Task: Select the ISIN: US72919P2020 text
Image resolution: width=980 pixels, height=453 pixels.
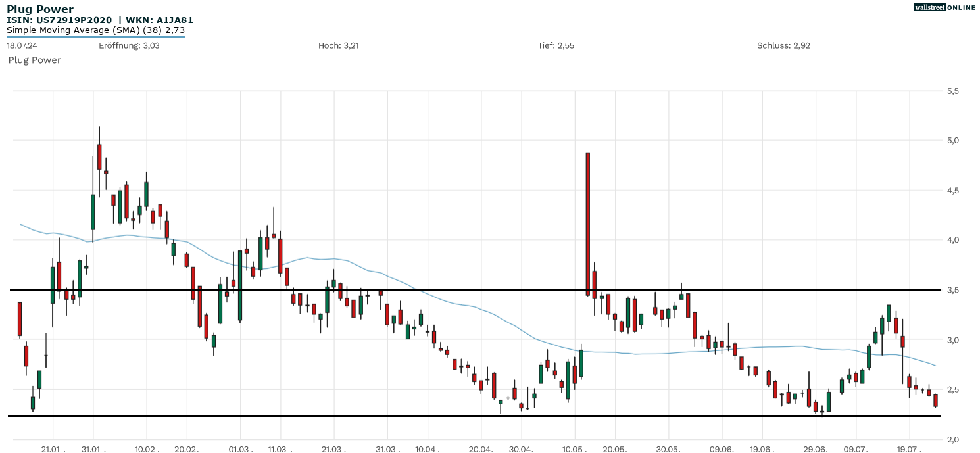Action: point(59,20)
